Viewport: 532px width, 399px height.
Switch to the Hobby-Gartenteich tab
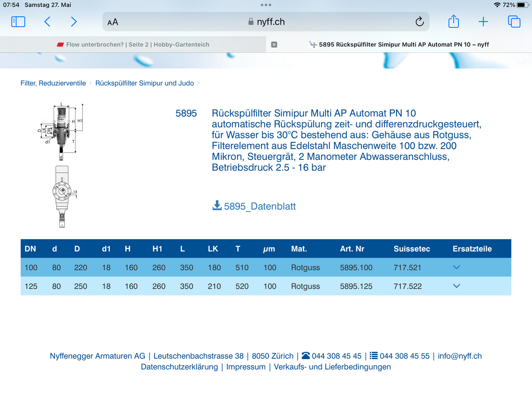133,44
